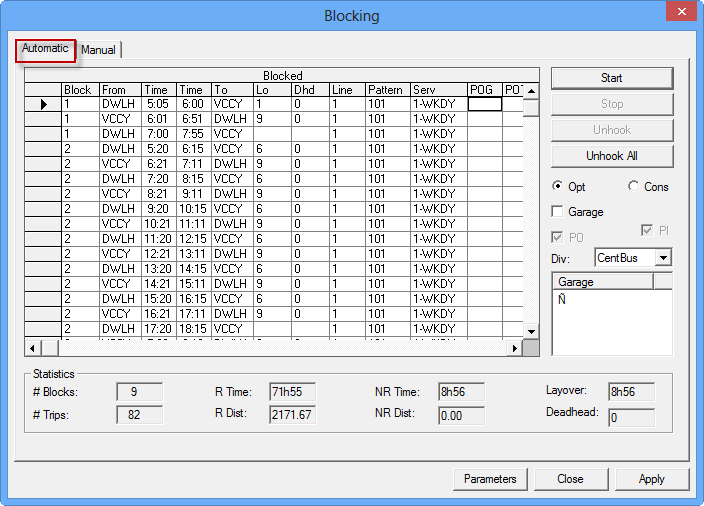Click time cell 18:15 in the table
Viewport: 704px width, 506px height.
click(x=194, y=329)
